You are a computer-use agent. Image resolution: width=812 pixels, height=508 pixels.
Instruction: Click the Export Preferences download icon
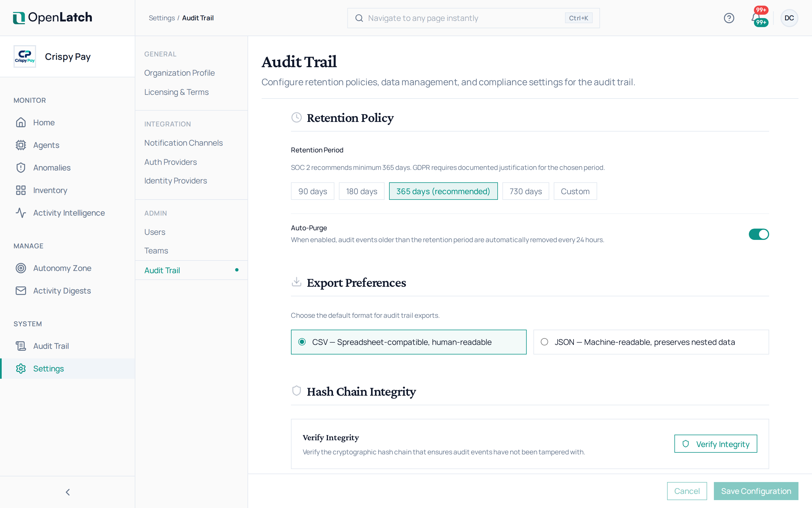[296, 282]
